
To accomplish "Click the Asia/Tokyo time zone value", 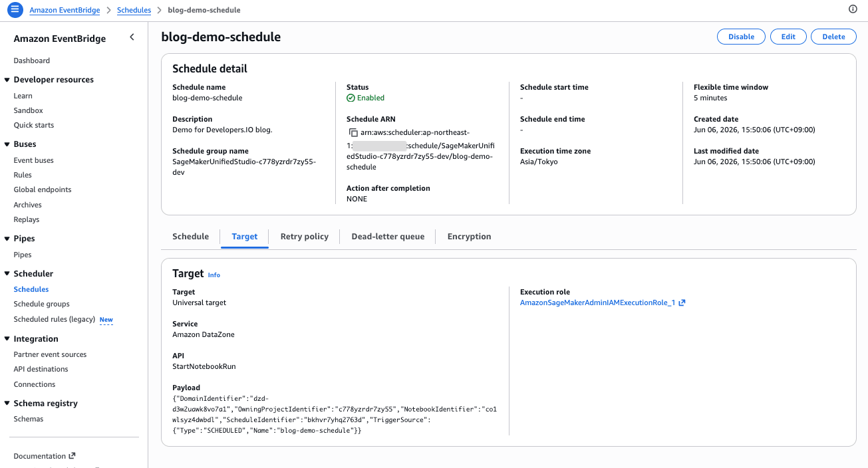I will coord(539,162).
